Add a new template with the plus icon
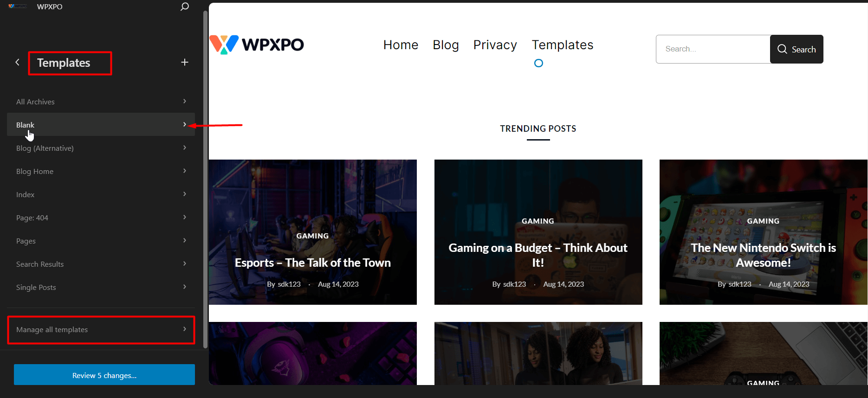The image size is (868, 398). coord(185,62)
